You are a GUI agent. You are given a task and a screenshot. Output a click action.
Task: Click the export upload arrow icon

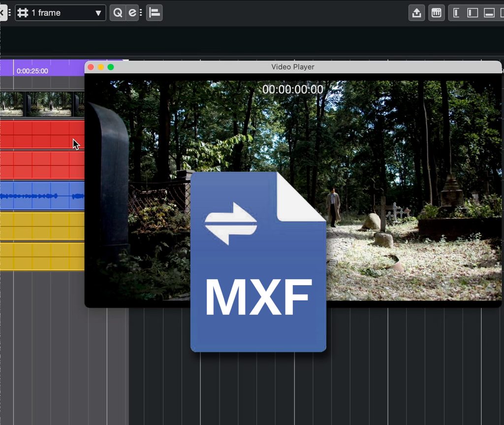(417, 13)
